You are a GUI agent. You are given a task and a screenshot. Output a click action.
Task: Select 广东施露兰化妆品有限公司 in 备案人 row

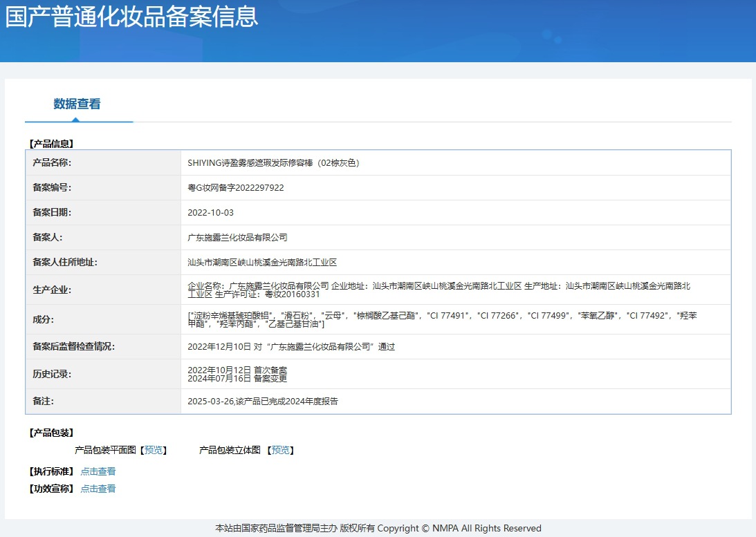[x=237, y=237]
